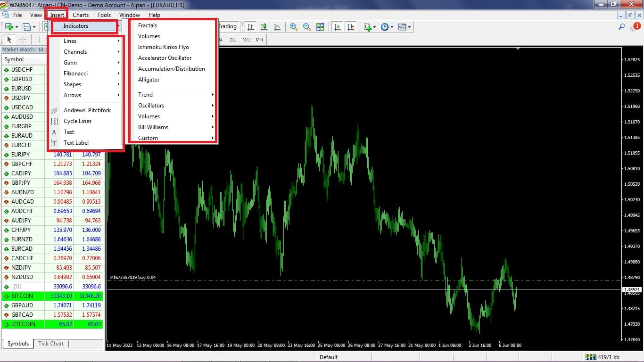The image size is (644, 362).
Task: Toggle chart Auto Scroll
Action: point(338,27)
